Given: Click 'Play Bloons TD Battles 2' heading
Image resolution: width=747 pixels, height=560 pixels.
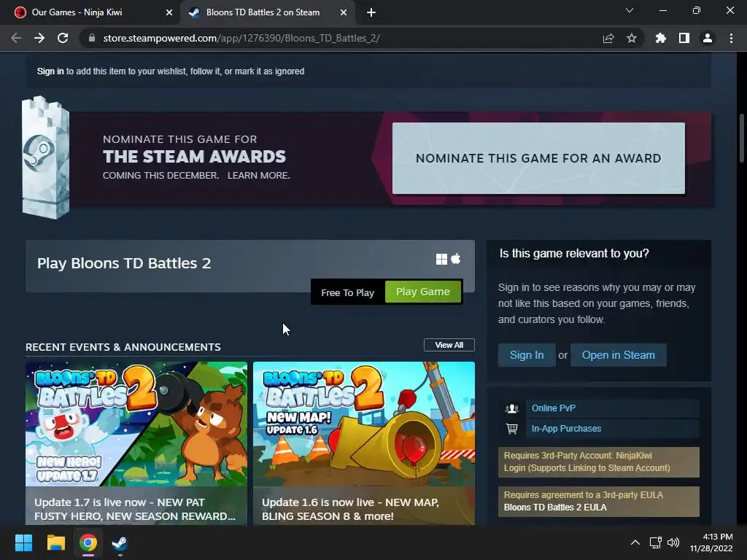Looking at the screenshot, I should coord(124,262).
